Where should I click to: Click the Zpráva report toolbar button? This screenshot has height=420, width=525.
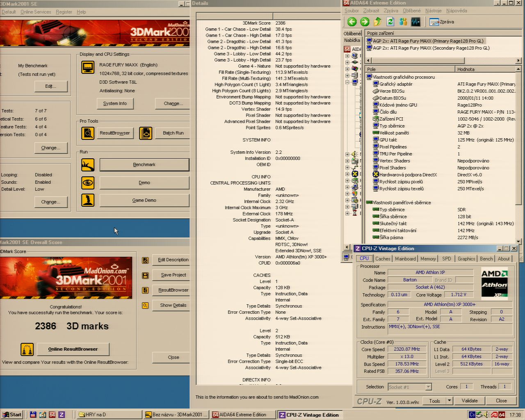(x=442, y=22)
